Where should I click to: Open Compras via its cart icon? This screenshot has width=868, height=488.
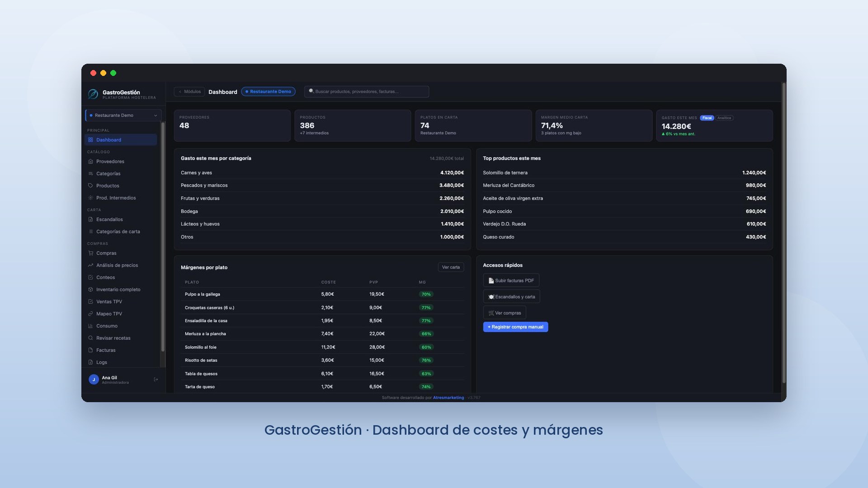[90, 253]
